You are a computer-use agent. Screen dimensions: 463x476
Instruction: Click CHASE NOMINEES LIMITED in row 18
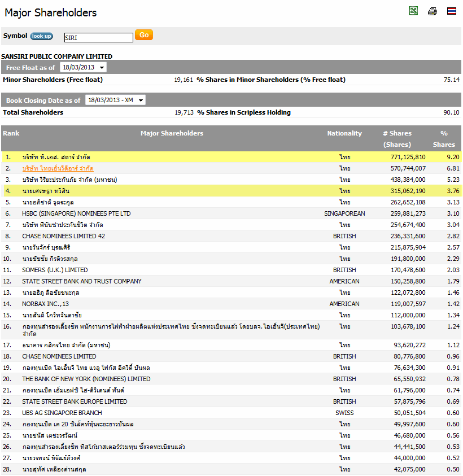click(59, 356)
